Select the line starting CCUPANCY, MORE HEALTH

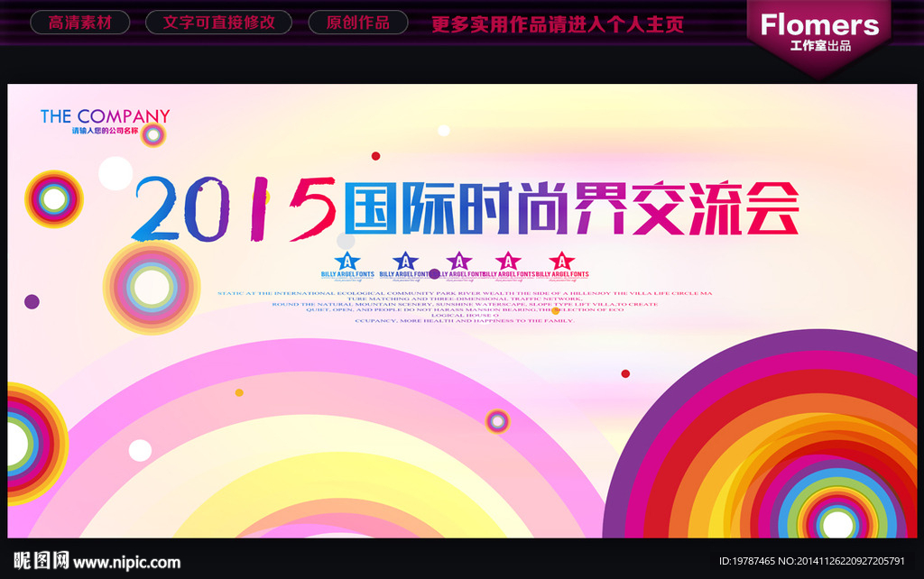[x=465, y=320]
